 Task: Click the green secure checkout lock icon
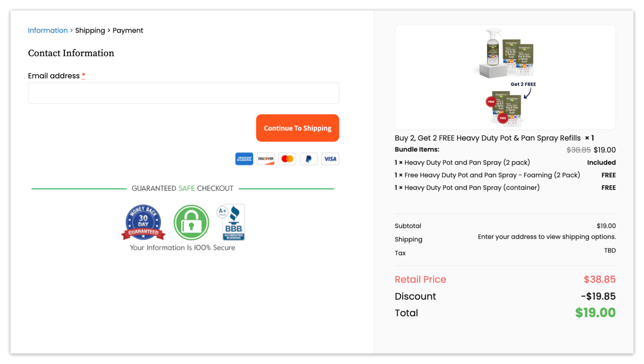pyautogui.click(x=191, y=222)
